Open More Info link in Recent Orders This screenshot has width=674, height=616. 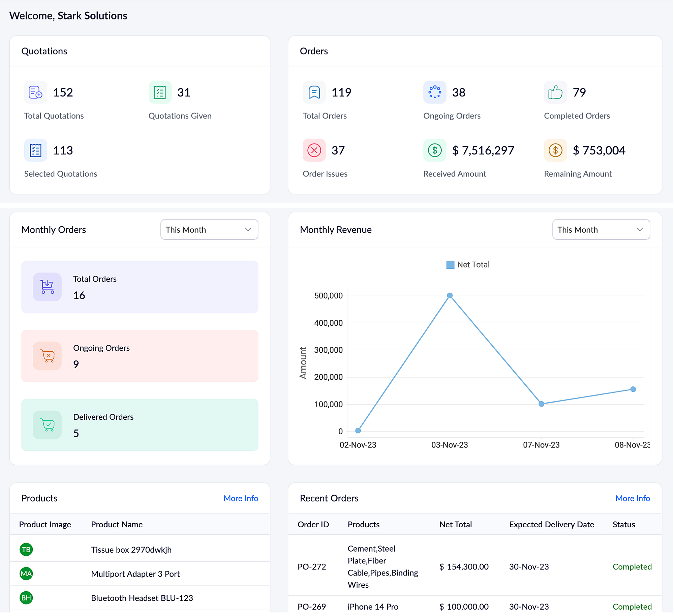coord(632,498)
